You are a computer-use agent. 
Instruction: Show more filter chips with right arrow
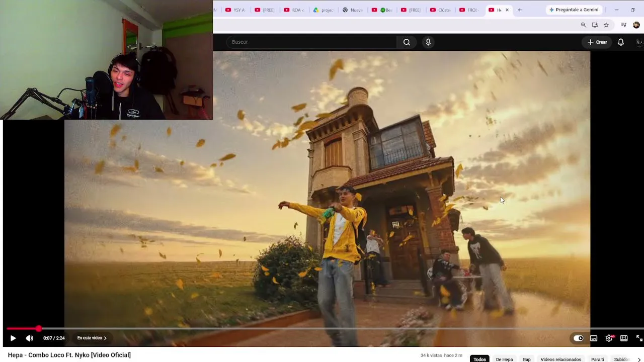pyautogui.click(x=639, y=359)
